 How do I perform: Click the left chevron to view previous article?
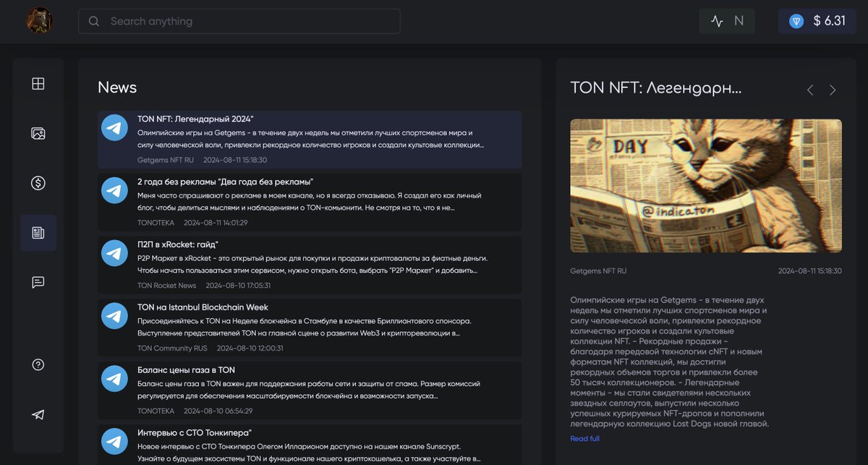pos(809,90)
